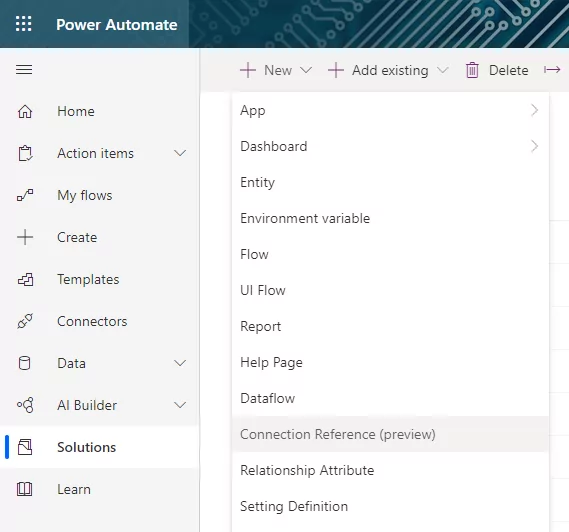Click the AI Builder icon
Image resolution: width=569 pixels, height=532 pixels.
(x=25, y=405)
